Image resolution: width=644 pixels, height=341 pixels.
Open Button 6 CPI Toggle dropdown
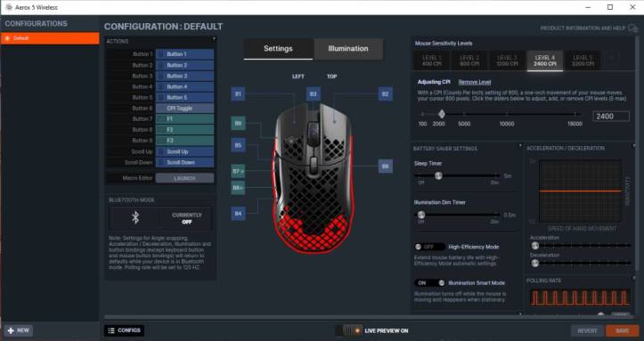click(x=184, y=109)
